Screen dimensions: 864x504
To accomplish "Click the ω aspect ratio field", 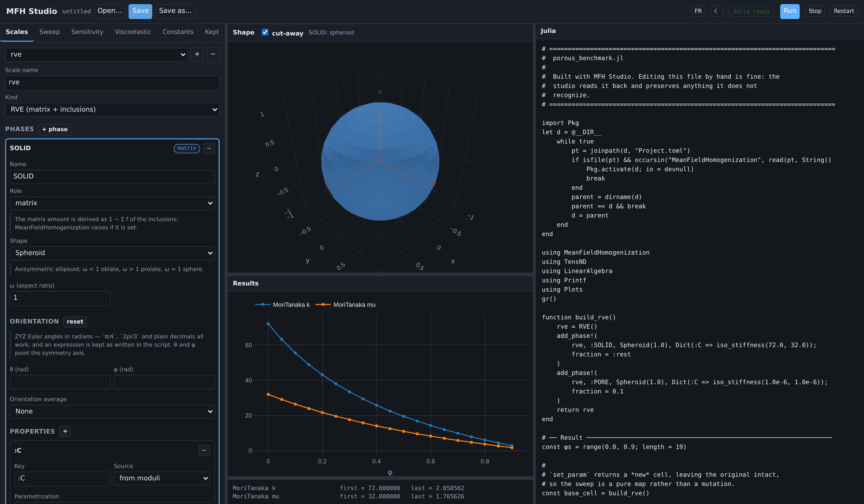I will 60,298.
